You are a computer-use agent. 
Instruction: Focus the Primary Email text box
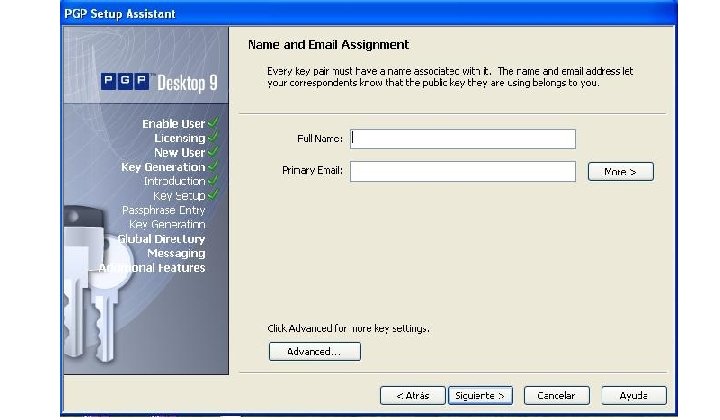pyautogui.click(x=462, y=171)
